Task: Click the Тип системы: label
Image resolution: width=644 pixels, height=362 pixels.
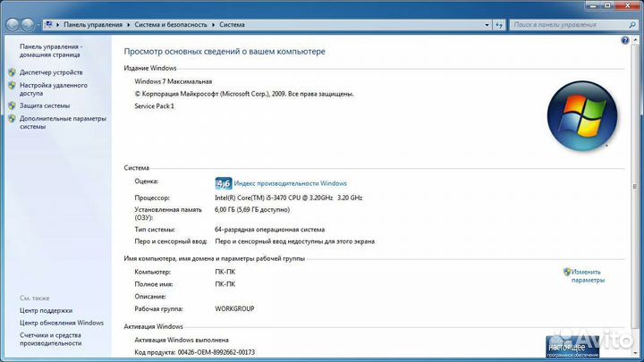Action: (155, 230)
